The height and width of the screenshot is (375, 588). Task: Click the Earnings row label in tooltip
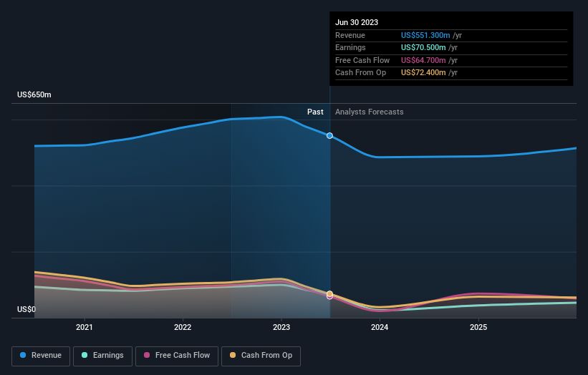tap(350, 47)
